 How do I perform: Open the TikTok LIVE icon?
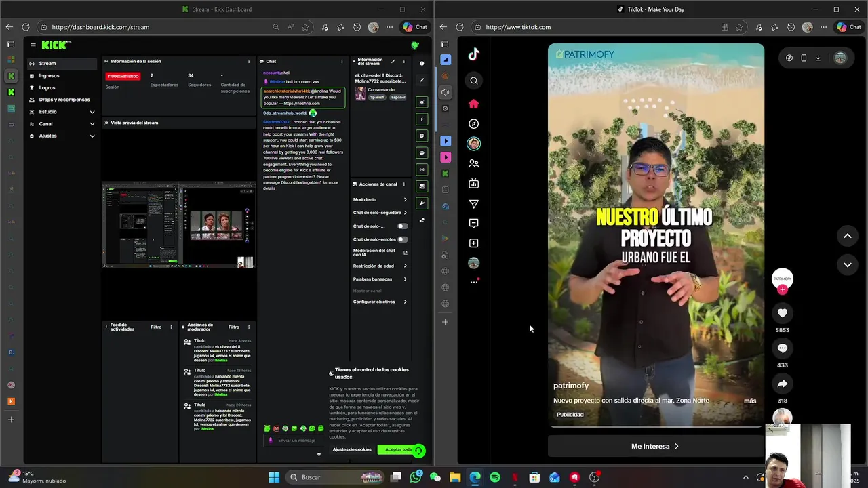click(x=474, y=184)
